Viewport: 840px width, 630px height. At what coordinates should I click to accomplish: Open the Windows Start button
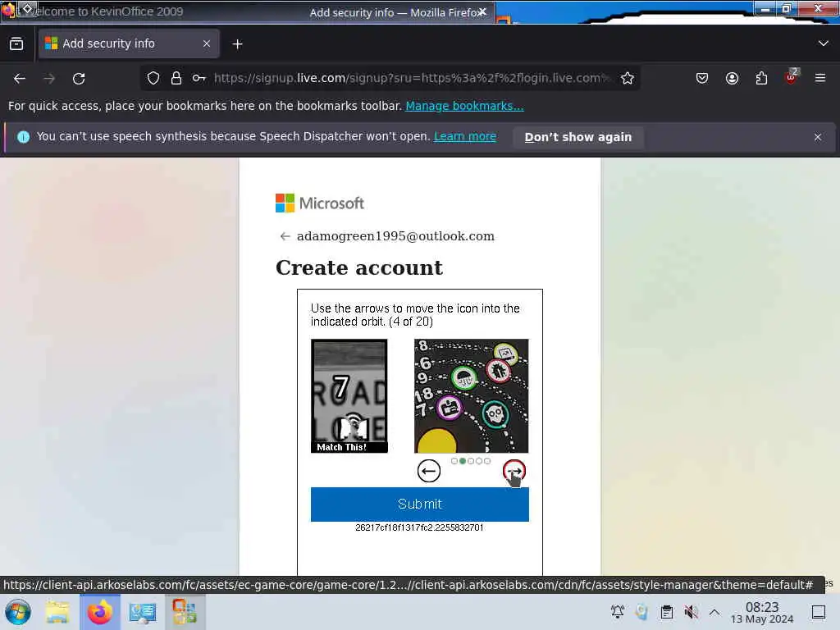click(18, 612)
